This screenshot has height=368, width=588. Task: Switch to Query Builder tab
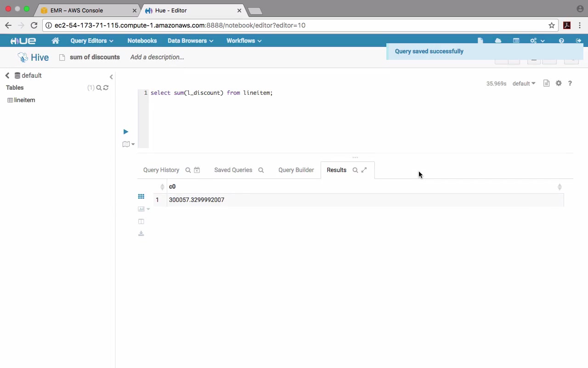(296, 170)
